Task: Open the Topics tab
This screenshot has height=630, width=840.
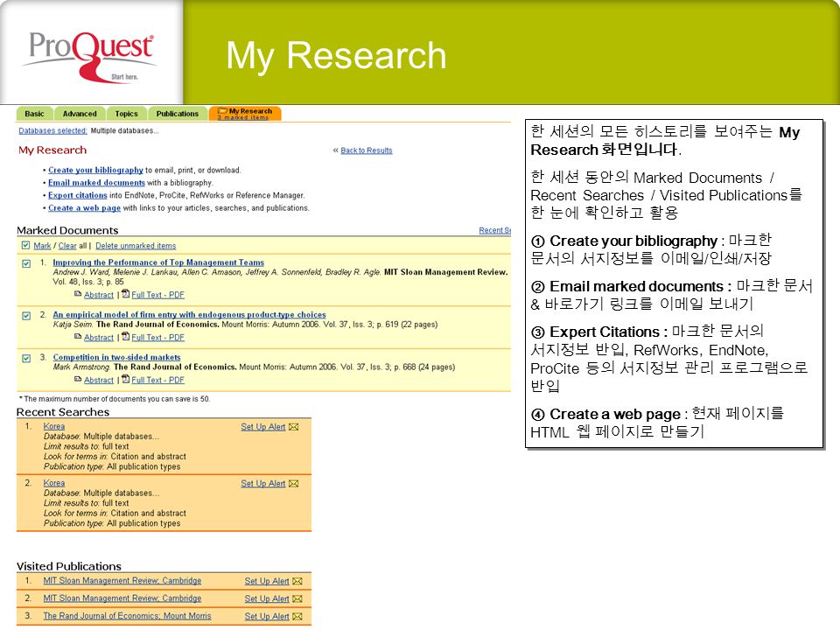Action: 126,114
